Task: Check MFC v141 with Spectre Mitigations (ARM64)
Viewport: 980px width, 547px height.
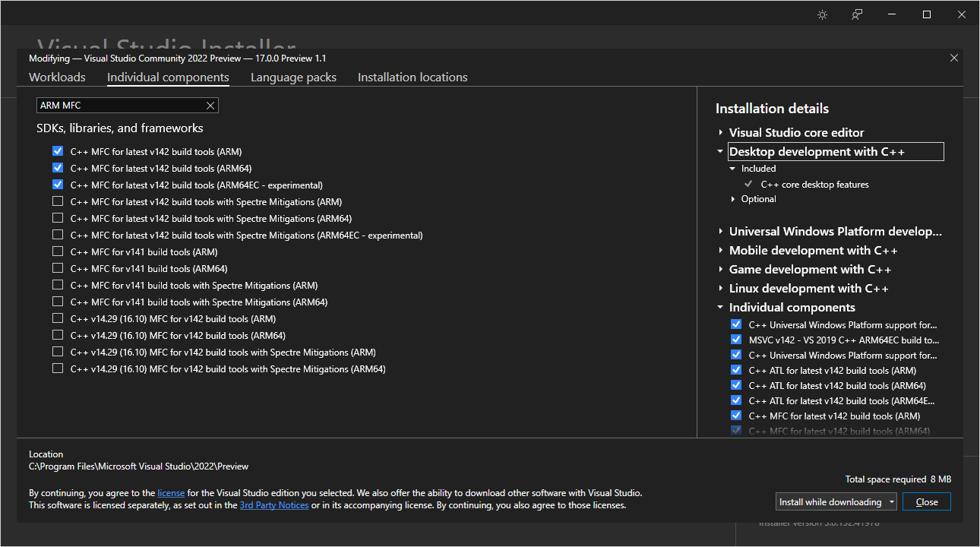Action: (x=58, y=302)
